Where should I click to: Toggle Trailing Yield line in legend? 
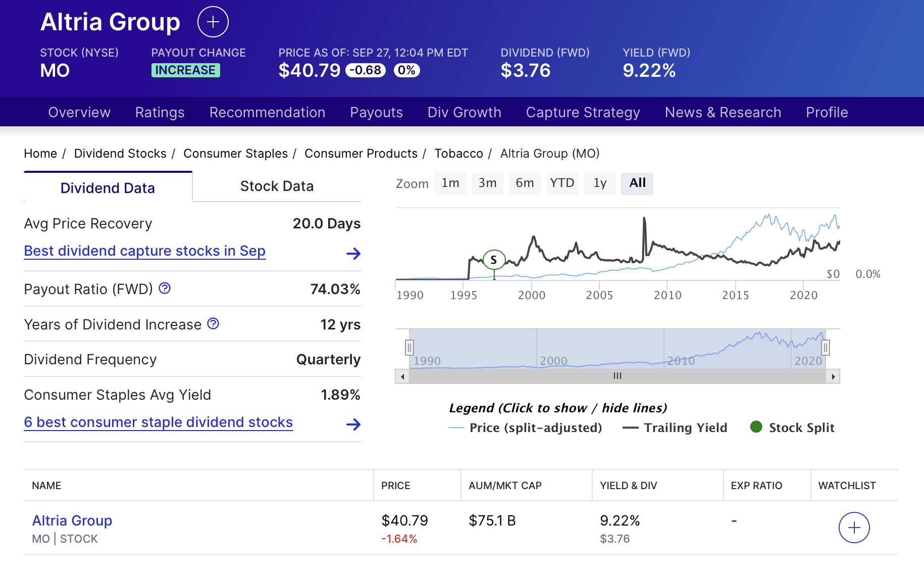click(675, 428)
